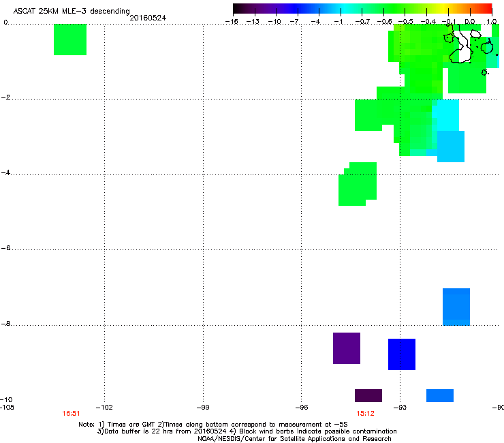Click the purple data block near -9 latitude
Screen dimensions: 504x443
[x=347, y=348]
